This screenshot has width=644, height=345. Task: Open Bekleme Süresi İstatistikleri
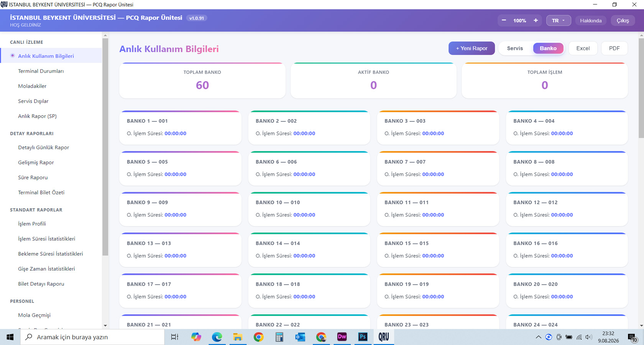coord(51,253)
